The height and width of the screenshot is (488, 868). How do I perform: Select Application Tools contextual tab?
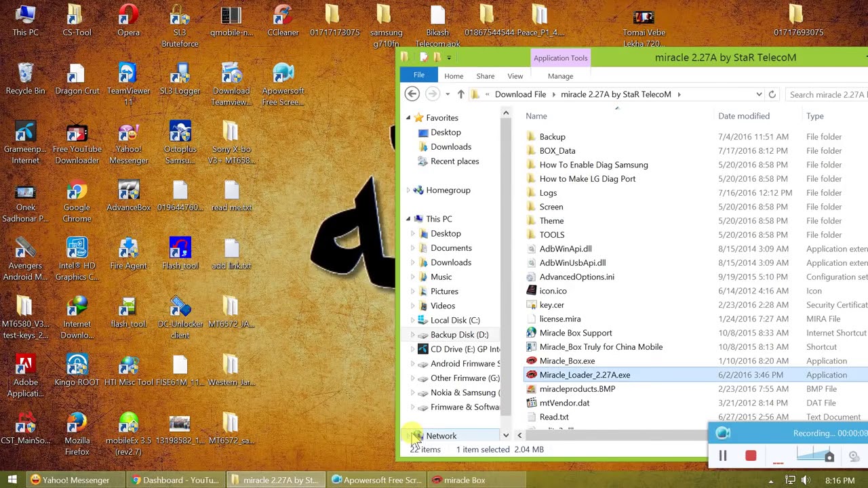(560, 58)
